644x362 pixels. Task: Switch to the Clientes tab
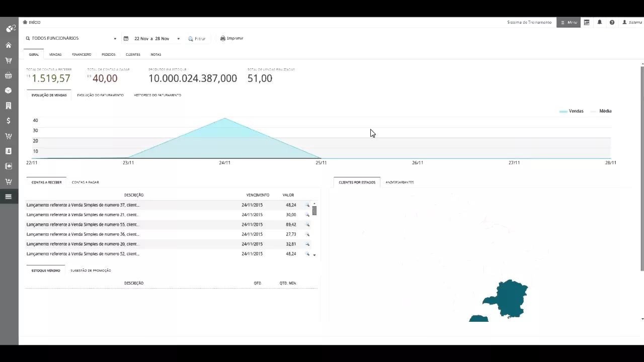click(x=133, y=54)
